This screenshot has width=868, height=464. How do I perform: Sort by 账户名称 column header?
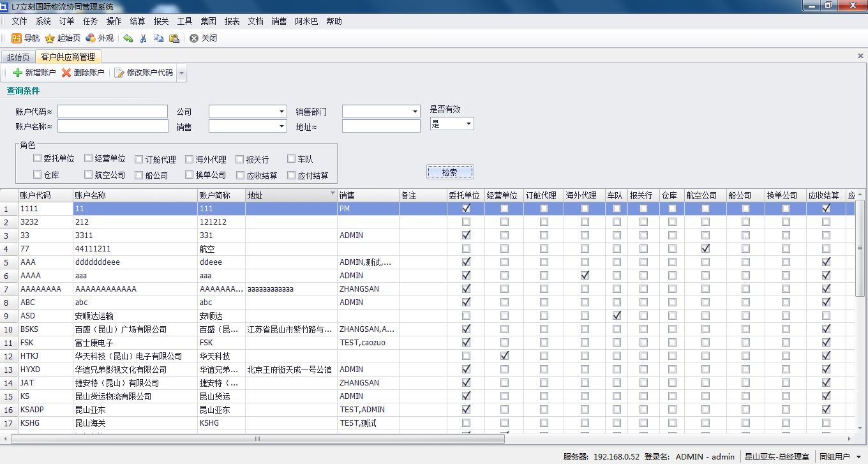134,195
